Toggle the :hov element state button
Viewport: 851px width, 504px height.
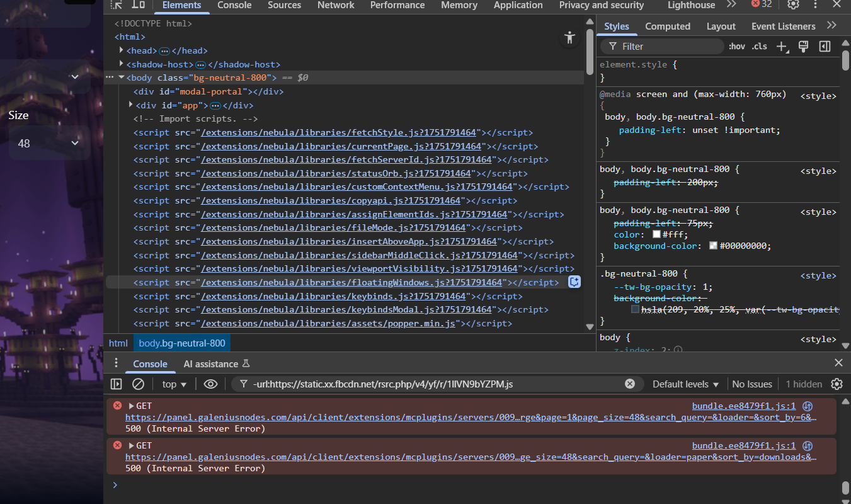click(x=736, y=47)
